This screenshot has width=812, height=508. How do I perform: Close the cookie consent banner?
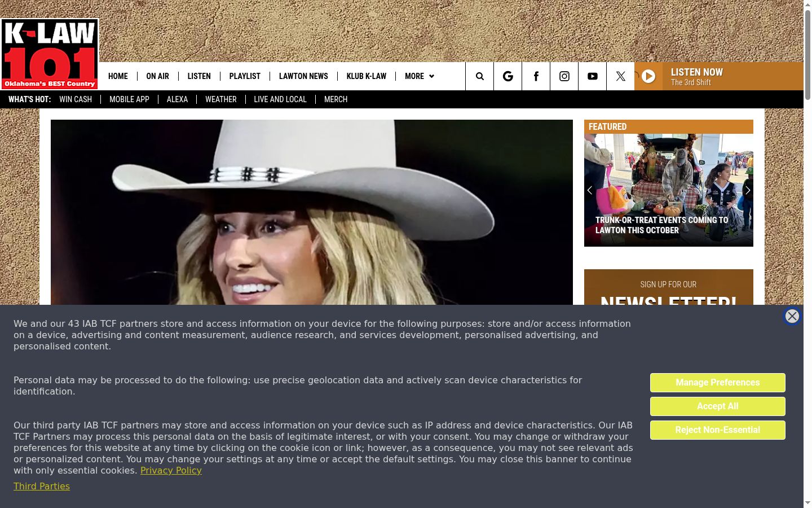coord(792,316)
